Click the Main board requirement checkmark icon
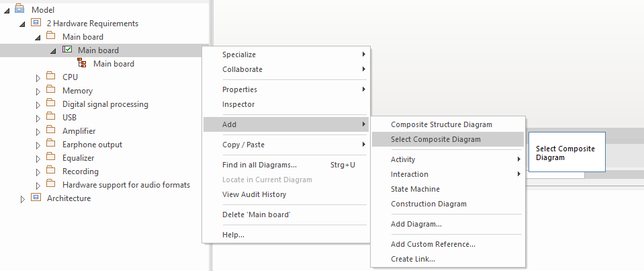Image resolution: width=644 pixels, height=271 pixels. pyautogui.click(x=67, y=49)
